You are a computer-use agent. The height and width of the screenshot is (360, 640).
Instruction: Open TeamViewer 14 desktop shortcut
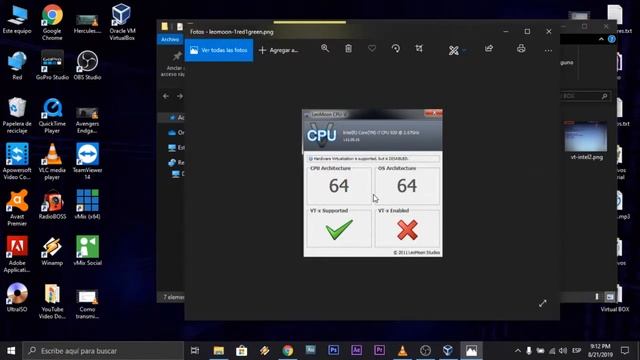(87, 162)
